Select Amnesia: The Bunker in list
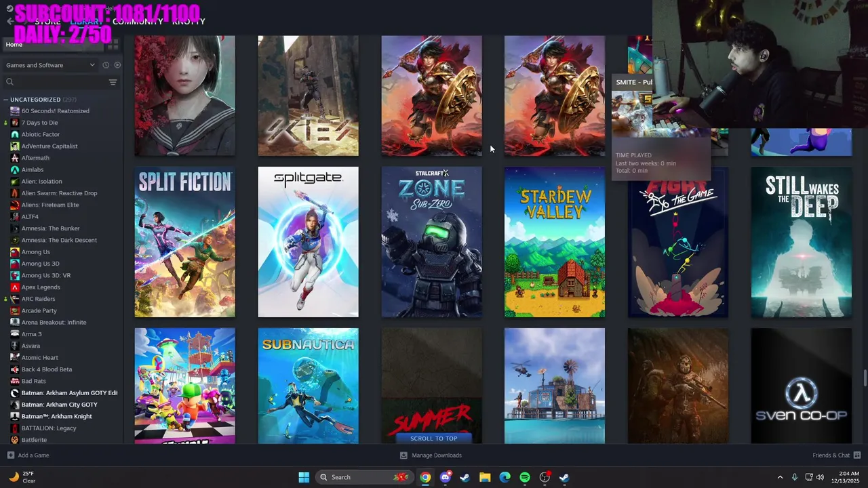This screenshot has height=488, width=868. [50, 228]
